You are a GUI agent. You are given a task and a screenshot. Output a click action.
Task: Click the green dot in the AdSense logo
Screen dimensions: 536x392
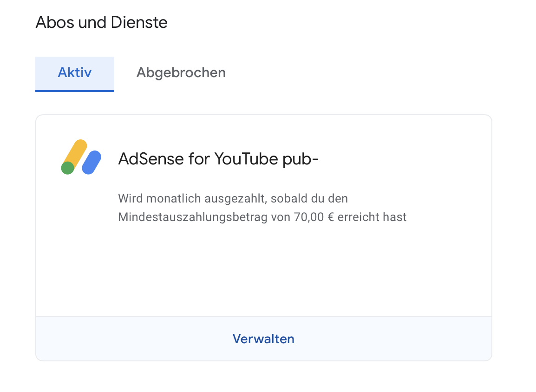[x=68, y=168]
